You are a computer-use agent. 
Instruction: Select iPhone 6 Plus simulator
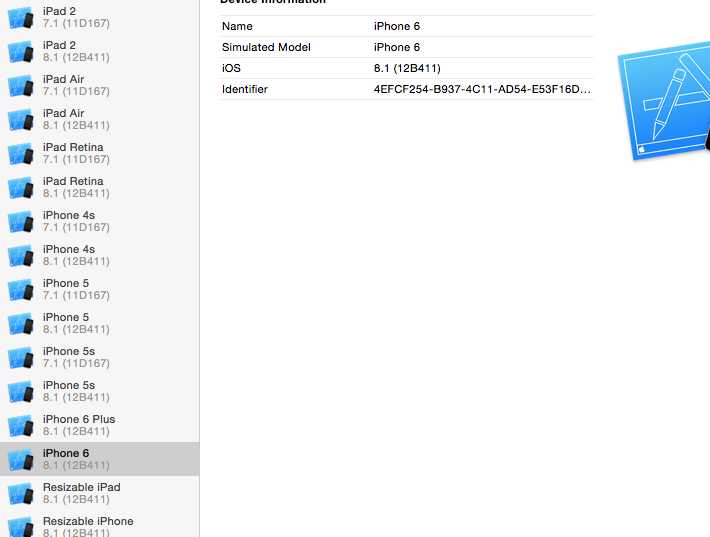tap(100, 426)
